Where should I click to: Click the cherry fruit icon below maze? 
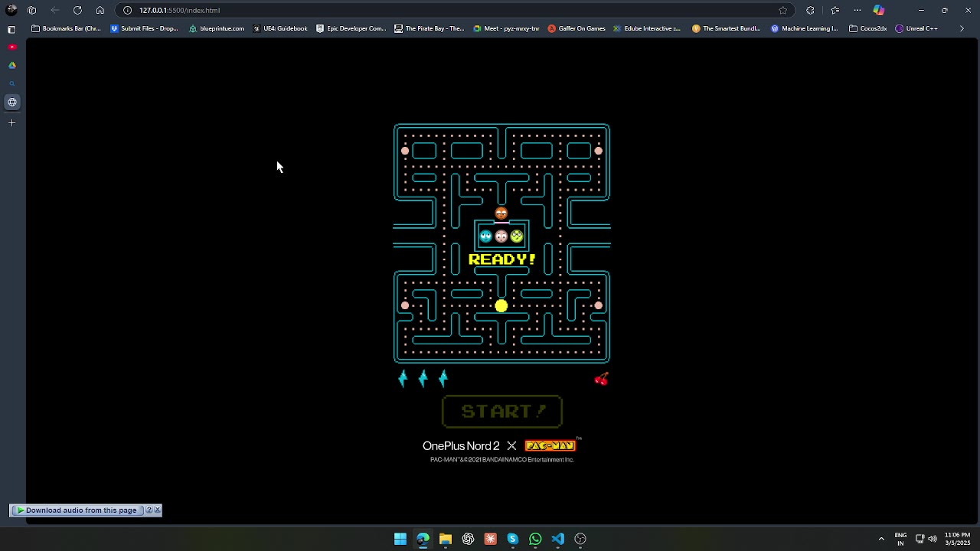(x=602, y=379)
